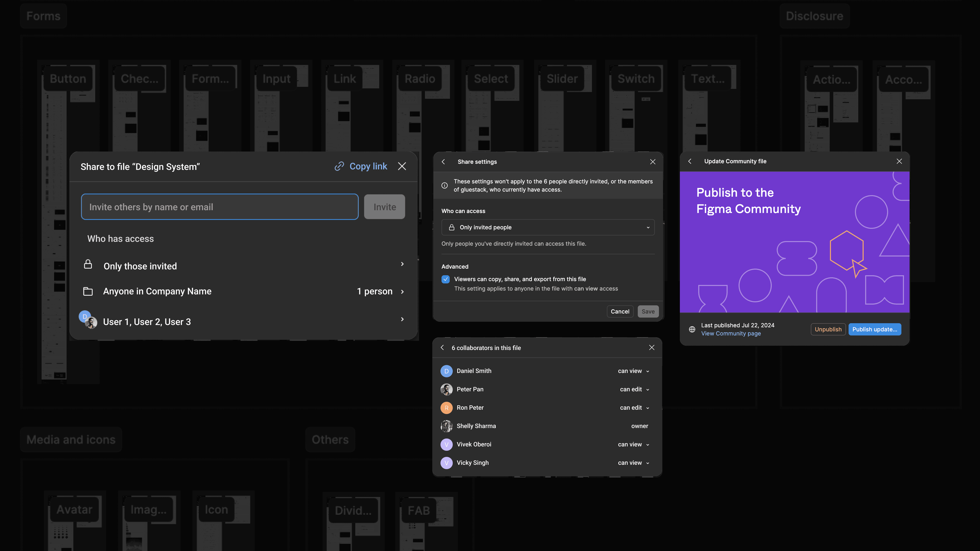
Task: Click the Copy link chain icon
Action: [339, 167]
